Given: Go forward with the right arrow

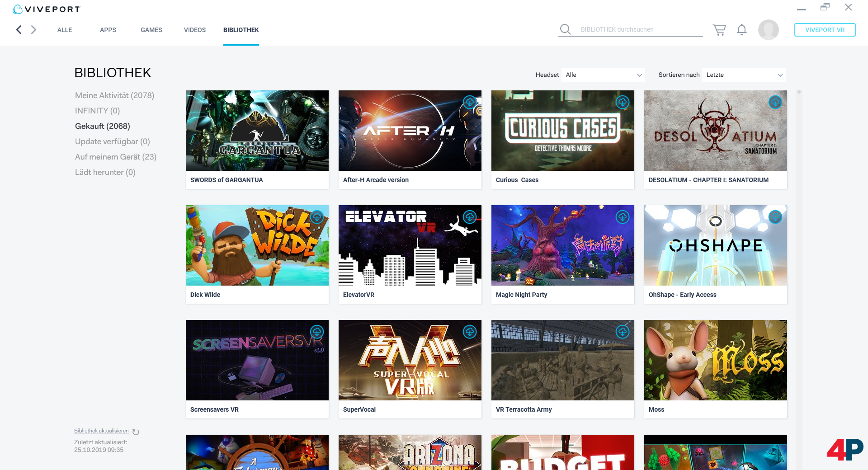Looking at the screenshot, I should pyautogui.click(x=33, y=30).
